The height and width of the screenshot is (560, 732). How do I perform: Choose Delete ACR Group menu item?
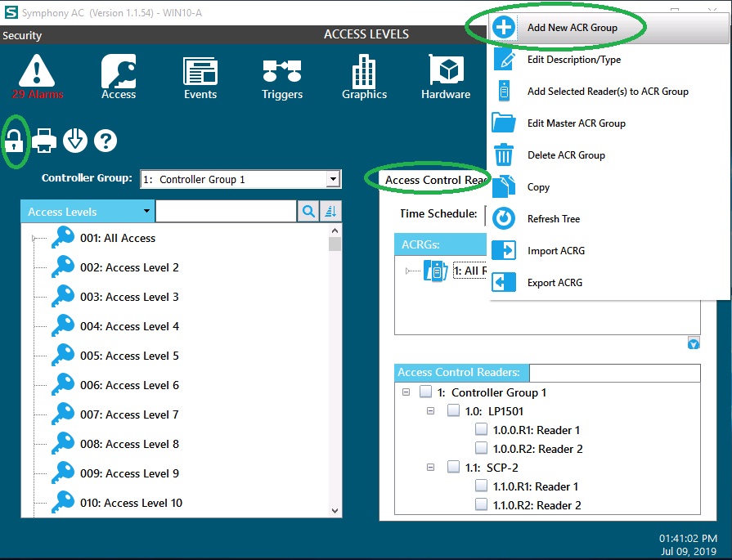pyautogui.click(x=609, y=155)
